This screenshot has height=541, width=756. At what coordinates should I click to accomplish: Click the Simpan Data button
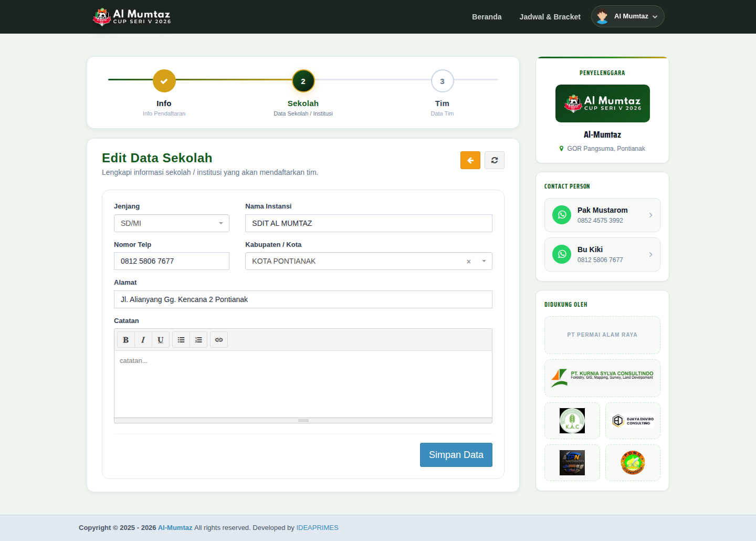coord(456,455)
